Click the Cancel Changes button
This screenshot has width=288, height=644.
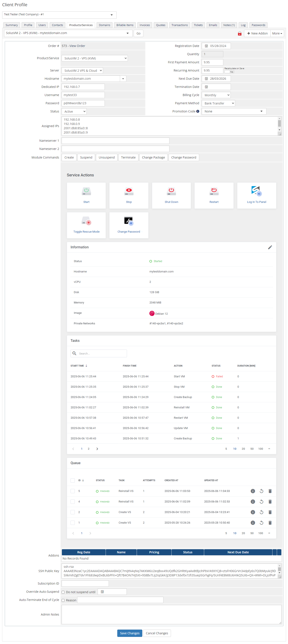pyautogui.click(x=157, y=633)
